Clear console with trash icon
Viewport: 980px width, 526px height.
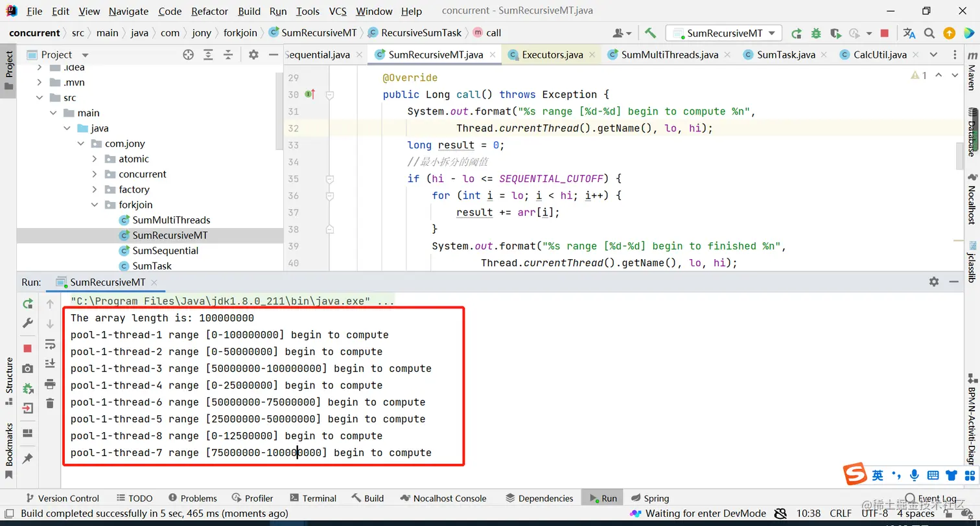coord(50,404)
